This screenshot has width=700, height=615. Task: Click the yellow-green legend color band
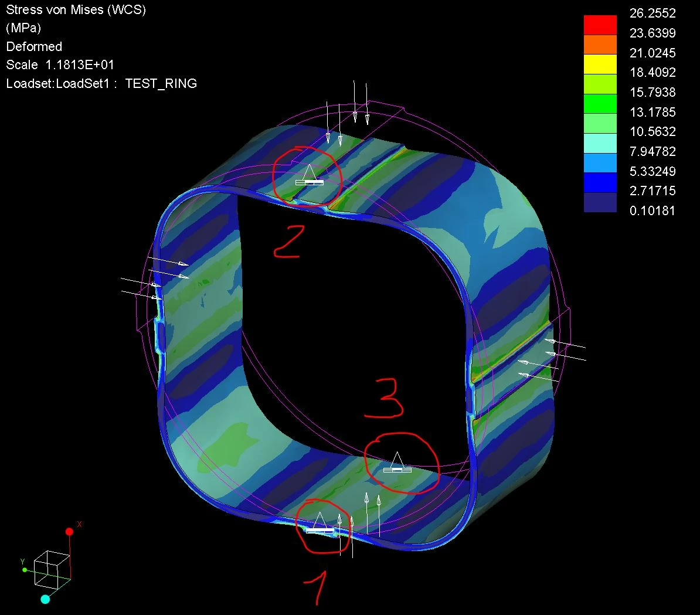point(600,84)
